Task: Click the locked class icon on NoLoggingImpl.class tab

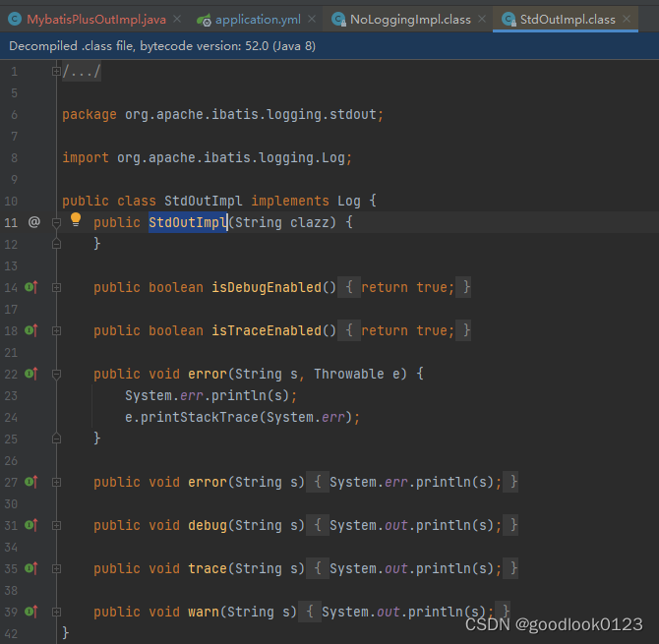Action: coord(338,20)
